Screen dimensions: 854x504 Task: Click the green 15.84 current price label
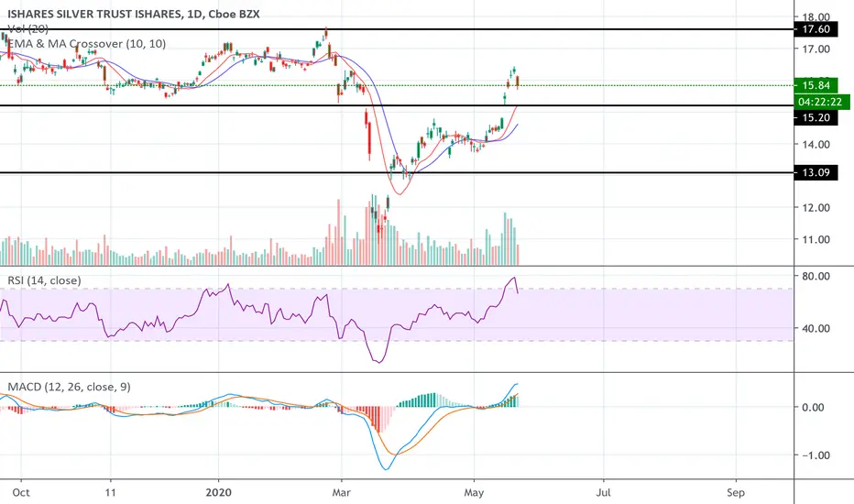point(816,85)
